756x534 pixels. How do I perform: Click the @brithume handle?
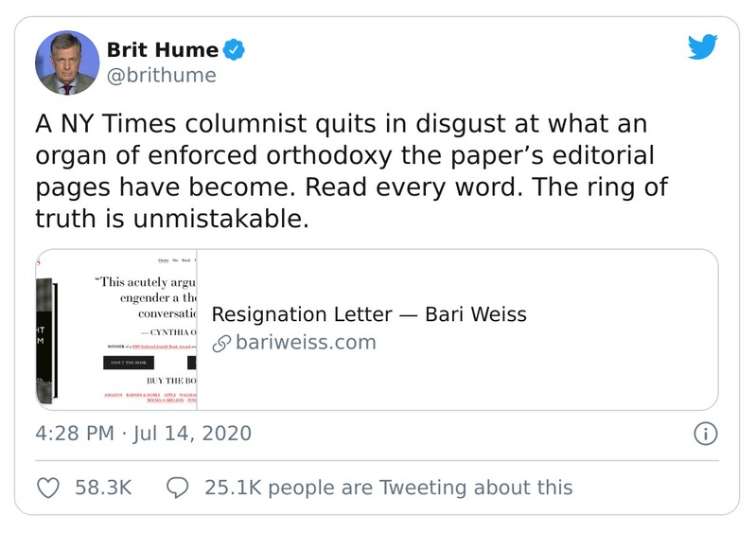click(x=162, y=76)
